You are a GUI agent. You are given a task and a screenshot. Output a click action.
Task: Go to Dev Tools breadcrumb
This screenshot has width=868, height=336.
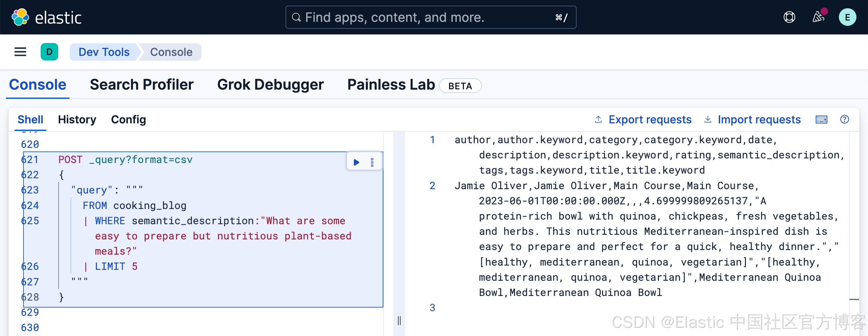click(x=104, y=52)
